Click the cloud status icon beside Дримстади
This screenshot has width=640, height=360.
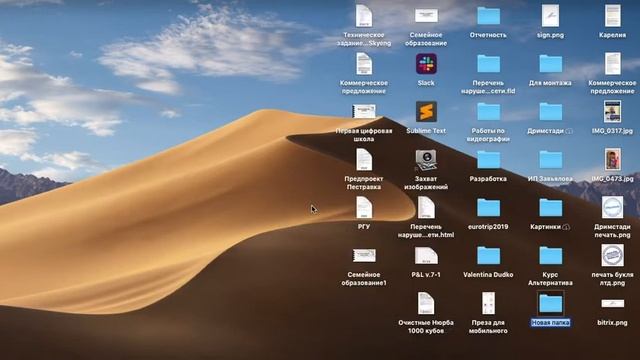(569, 131)
